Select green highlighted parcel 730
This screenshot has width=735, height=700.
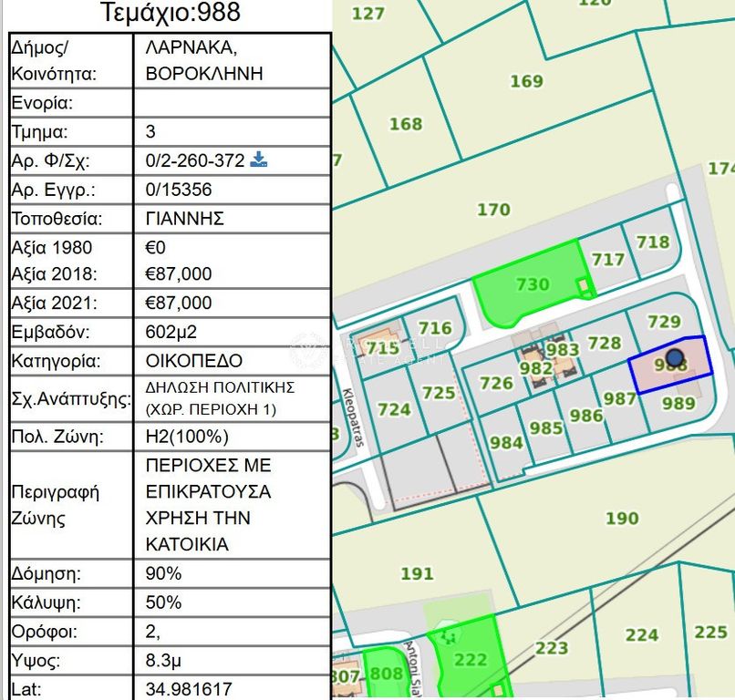pos(532,284)
